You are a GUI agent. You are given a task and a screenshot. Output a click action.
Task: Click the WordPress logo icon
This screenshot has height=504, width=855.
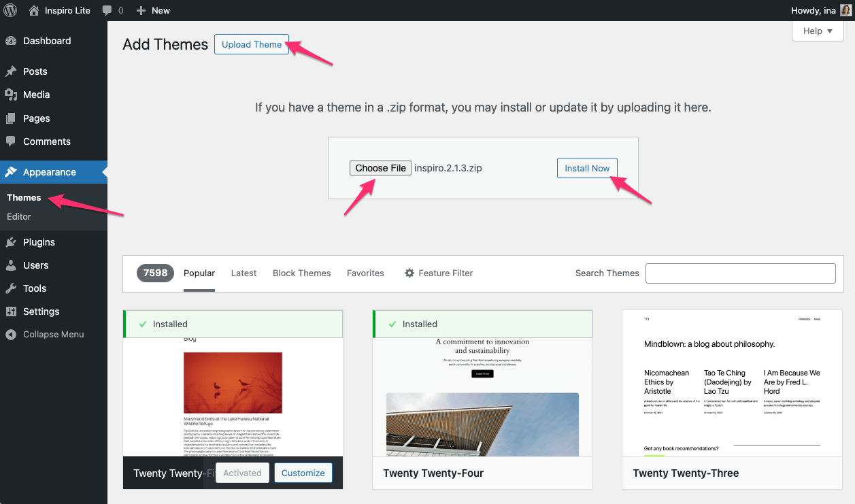point(11,10)
